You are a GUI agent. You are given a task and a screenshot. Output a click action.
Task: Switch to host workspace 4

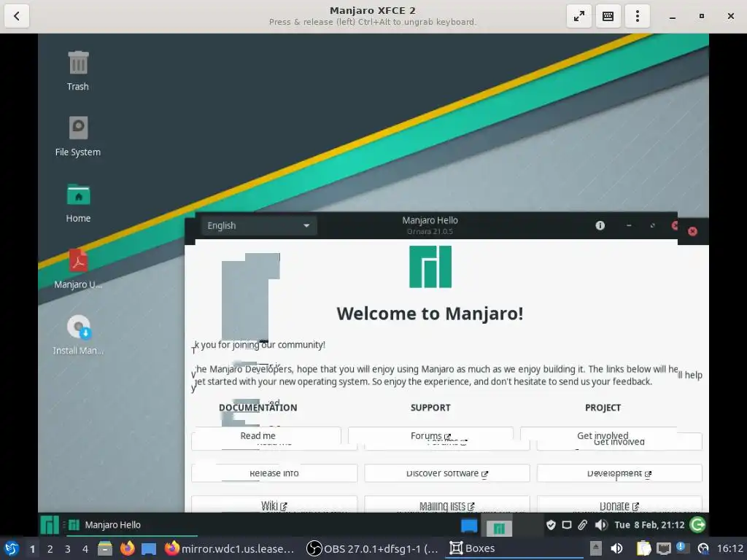click(x=85, y=549)
